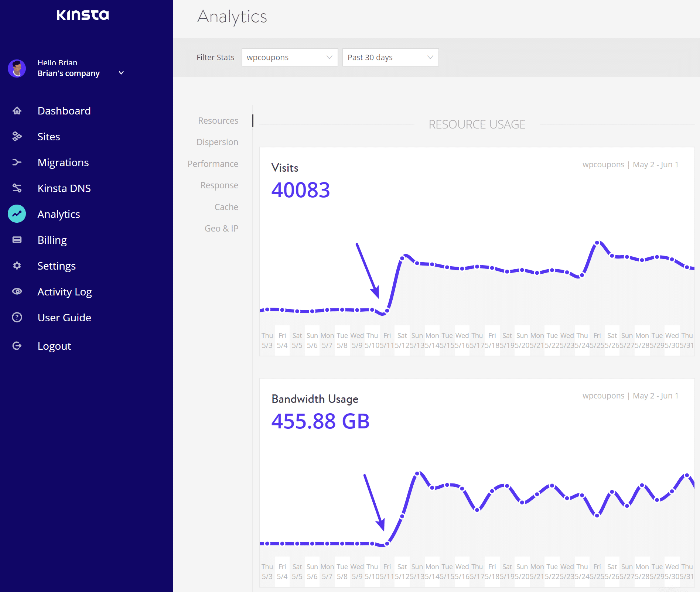Open Activity Log via the eye icon
Viewport: 700px width, 592px height.
(17, 291)
